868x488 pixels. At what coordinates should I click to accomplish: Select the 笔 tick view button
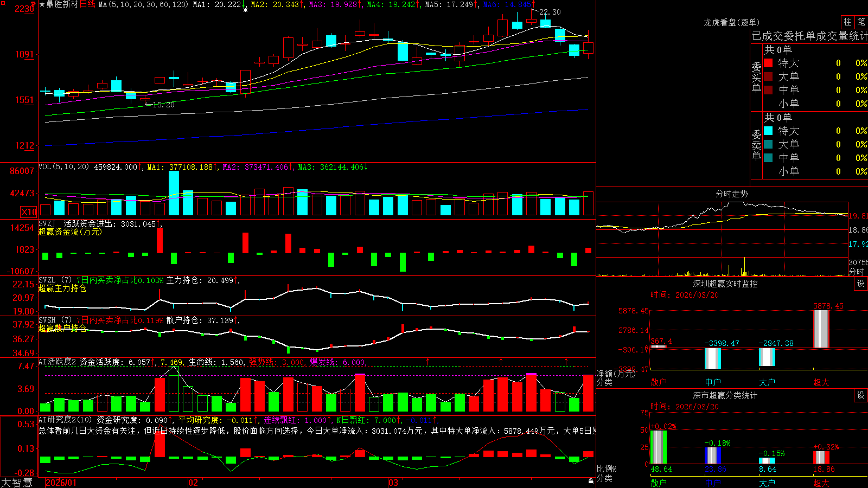(x=861, y=22)
